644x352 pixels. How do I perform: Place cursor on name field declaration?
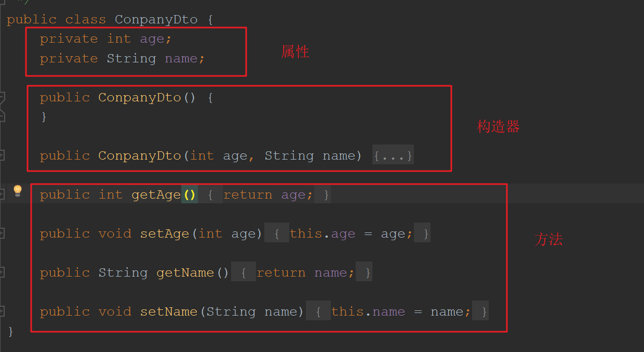(181, 58)
